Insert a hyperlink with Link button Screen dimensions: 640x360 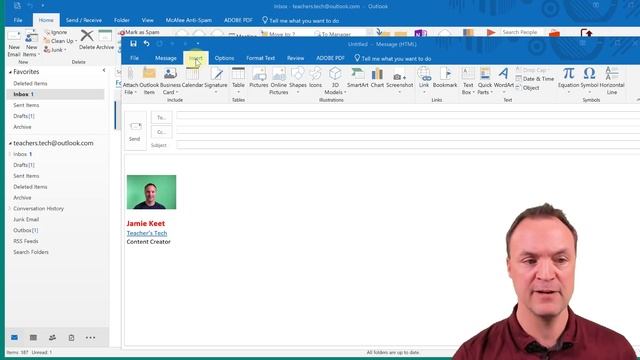424,80
